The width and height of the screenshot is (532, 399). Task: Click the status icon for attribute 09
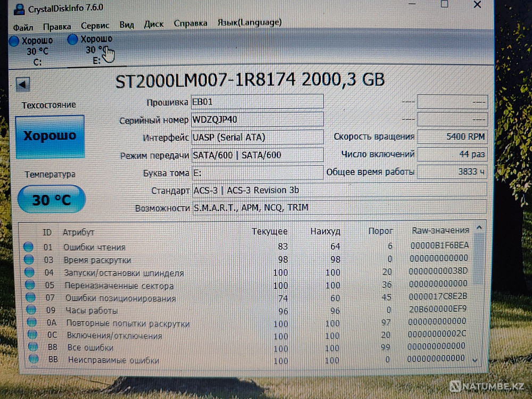31,310
